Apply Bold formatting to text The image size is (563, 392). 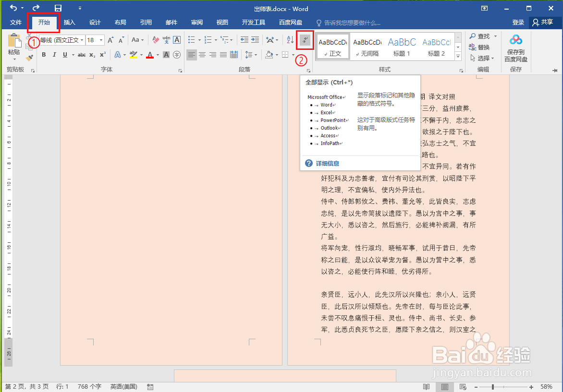43,55
